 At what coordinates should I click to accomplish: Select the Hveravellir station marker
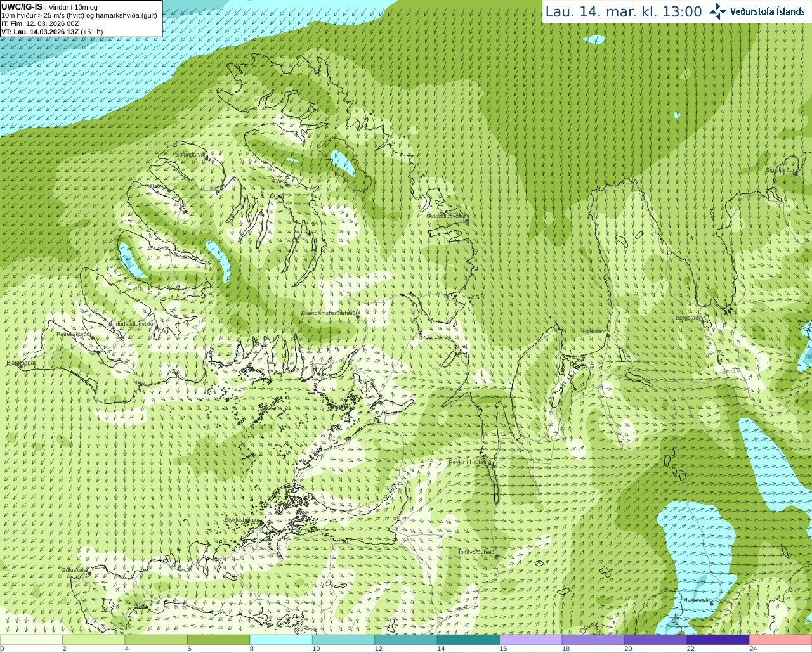point(712,604)
